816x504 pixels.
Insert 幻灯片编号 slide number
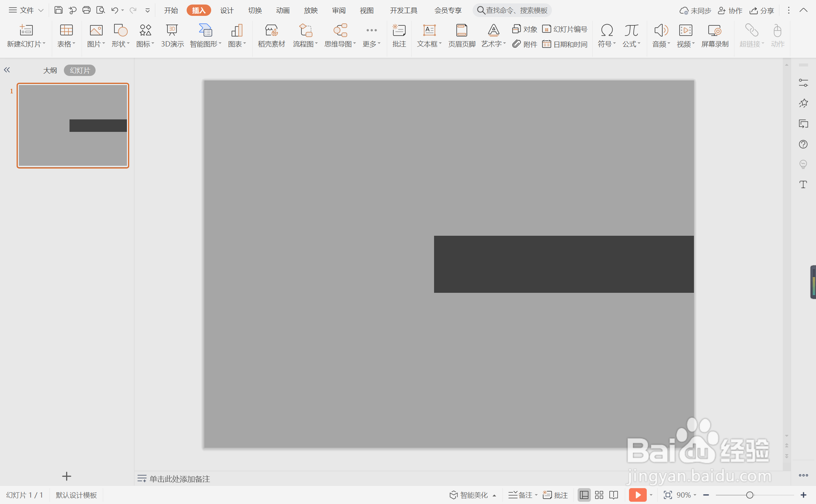pos(565,29)
